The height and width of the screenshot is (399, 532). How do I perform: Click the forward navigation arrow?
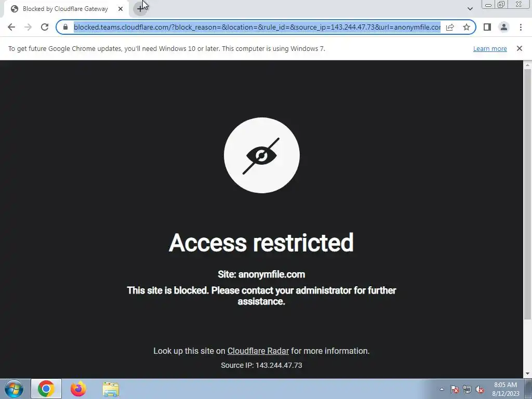[x=28, y=27]
